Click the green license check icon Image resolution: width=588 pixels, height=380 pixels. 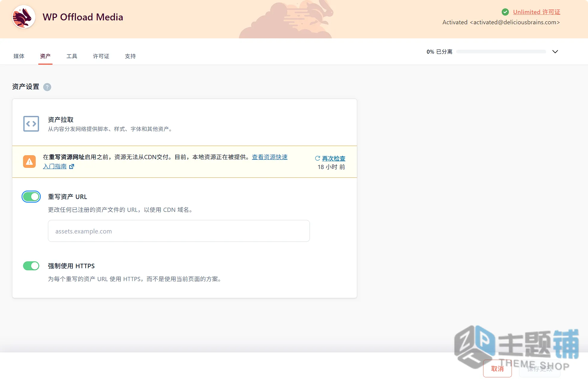(x=505, y=12)
